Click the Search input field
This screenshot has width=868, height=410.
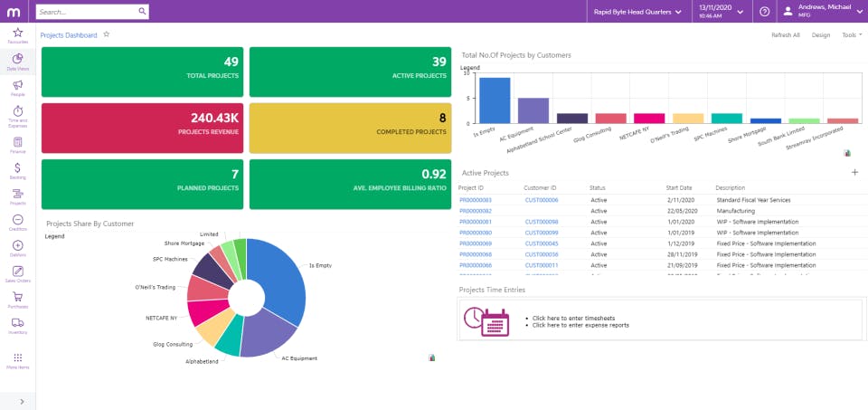tap(87, 11)
